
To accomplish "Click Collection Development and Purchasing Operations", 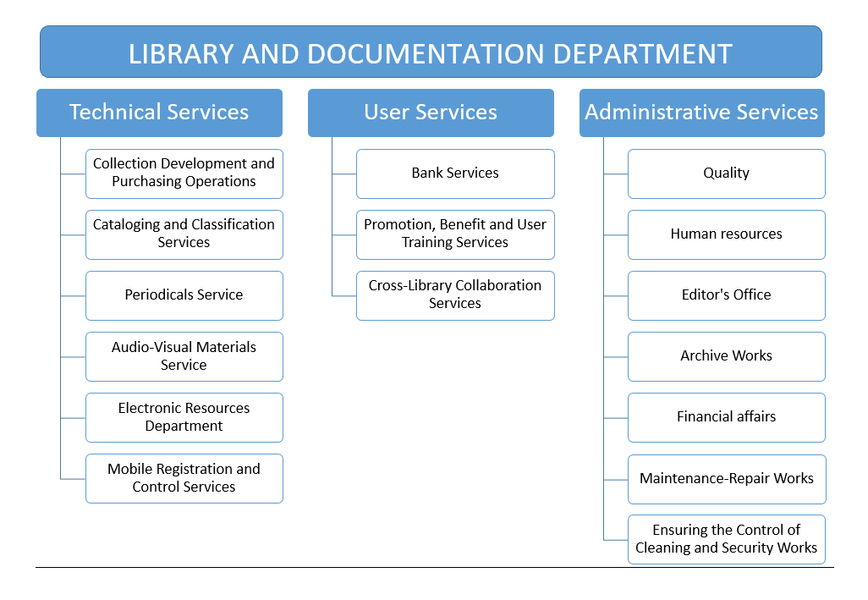I will point(184,173).
